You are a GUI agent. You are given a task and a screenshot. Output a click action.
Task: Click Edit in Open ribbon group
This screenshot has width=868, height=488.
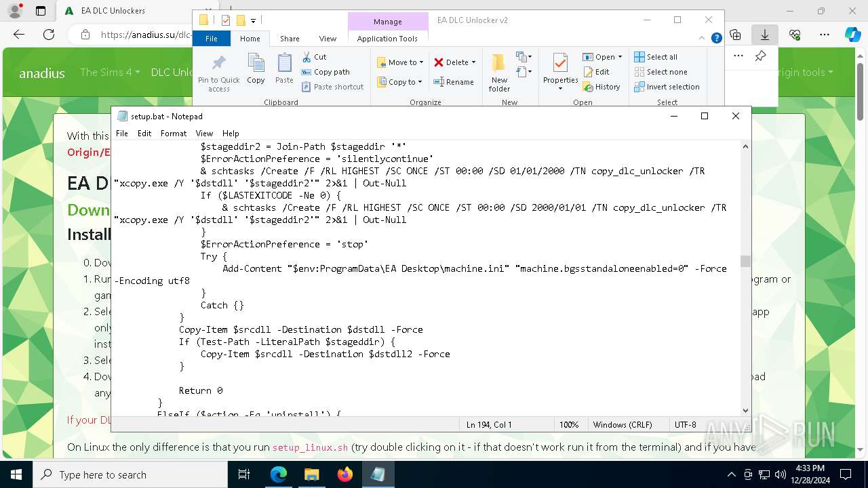(596, 72)
